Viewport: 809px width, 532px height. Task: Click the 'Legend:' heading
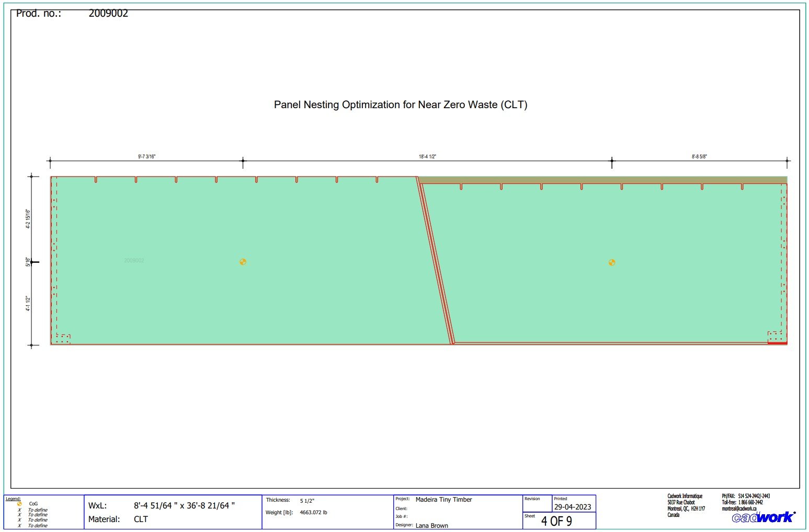[x=13, y=499]
